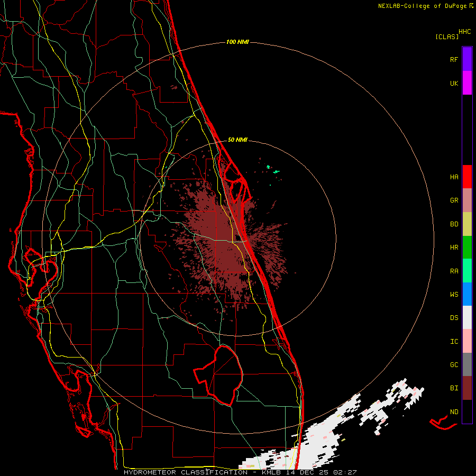The width and height of the screenshot is (476, 476).
Task: Select the DS white legend swatch
Action: coord(467,317)
